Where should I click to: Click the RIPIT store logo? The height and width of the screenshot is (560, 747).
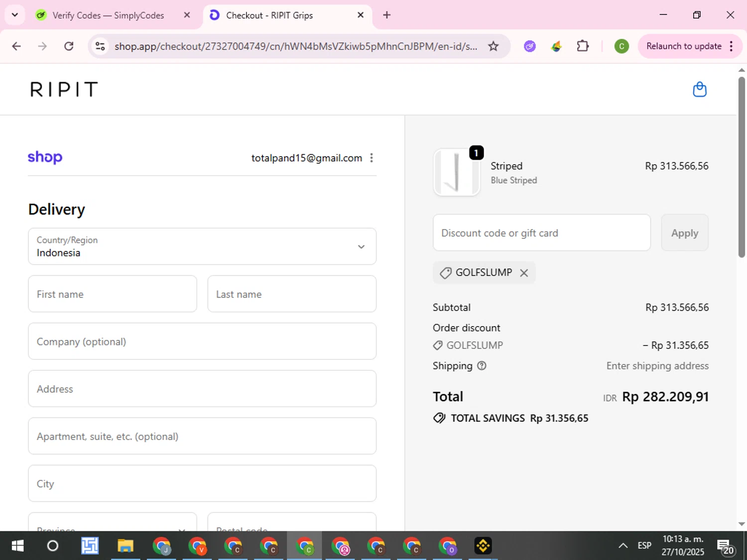coord(64,90)
